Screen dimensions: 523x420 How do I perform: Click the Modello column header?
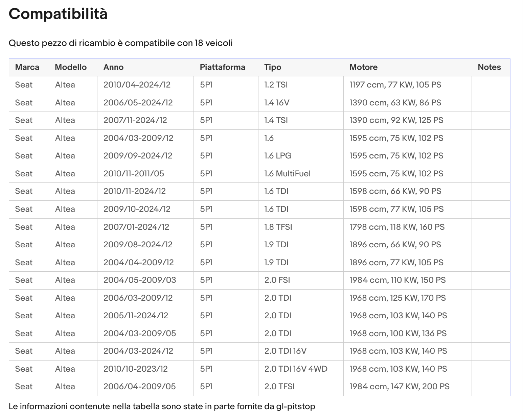click(71, 67)
